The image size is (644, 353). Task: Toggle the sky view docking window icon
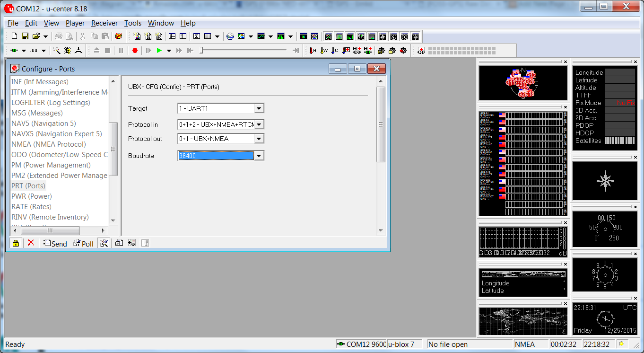click(328, 36)
